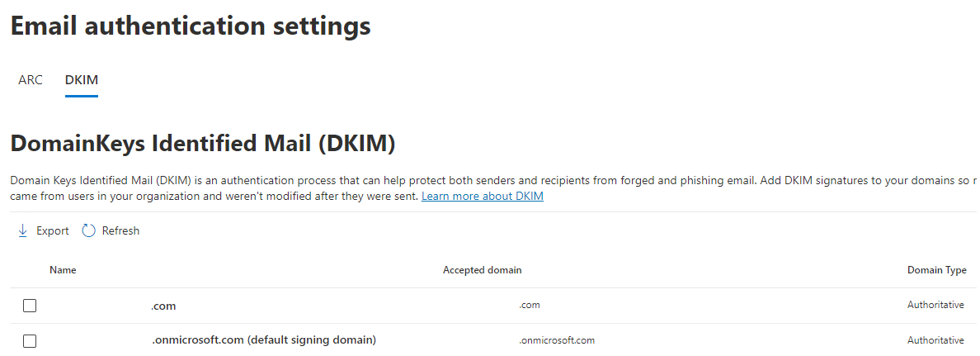Sort by the Accepted domain column header
Image resolution: width=980 pixels, height=356 pixels.
[483, 270]
